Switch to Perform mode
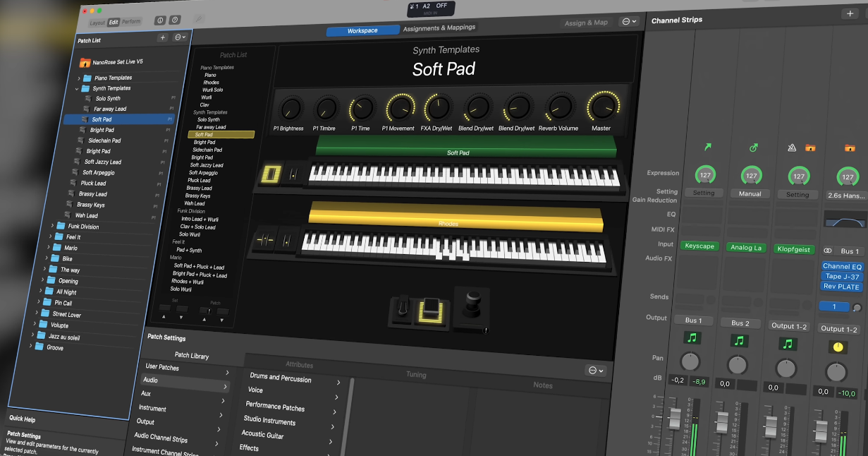The height and width of the screenshot is (456, 868). [x=131, y=22]
